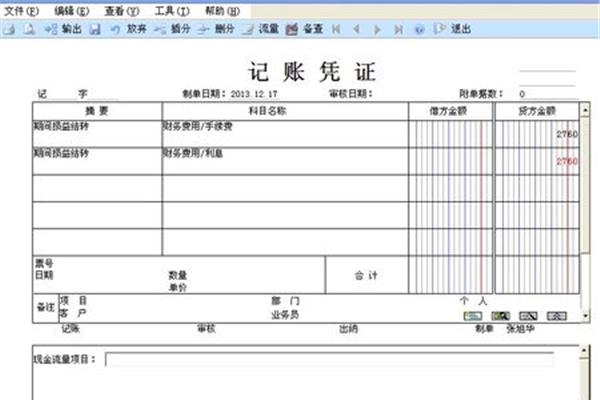Save the voucher with the floppy disk icon
600x400 pixels.
(95, 29)
